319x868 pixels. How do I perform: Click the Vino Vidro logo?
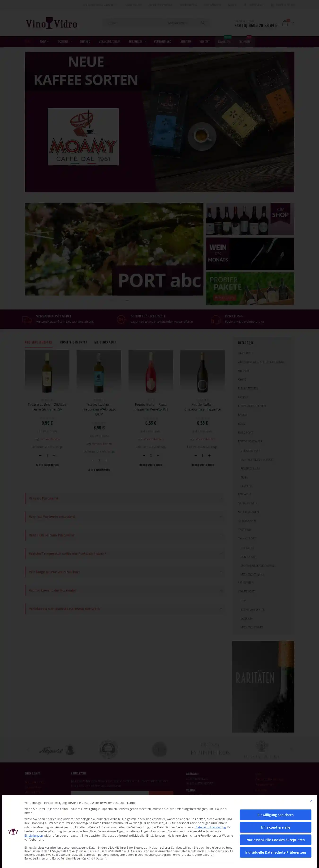click(52, 23)
